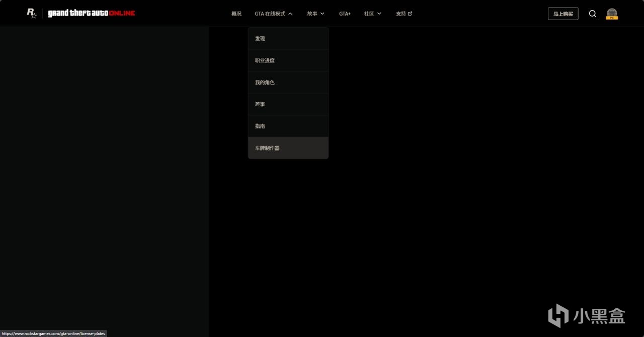
Task: Click the 支持 external link icon
Action: 410,13
